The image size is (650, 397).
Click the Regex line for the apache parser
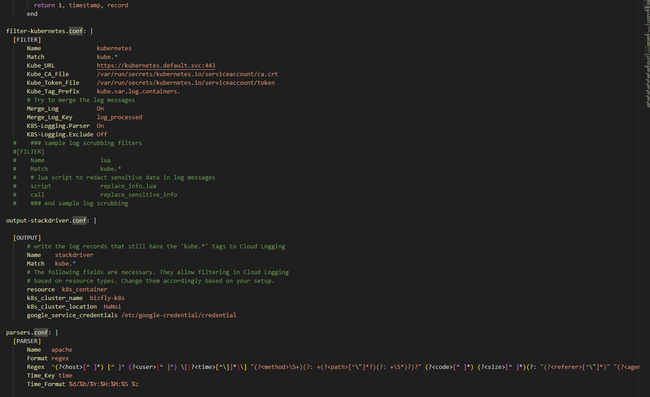pyautogui.click(x=333, y=367)
